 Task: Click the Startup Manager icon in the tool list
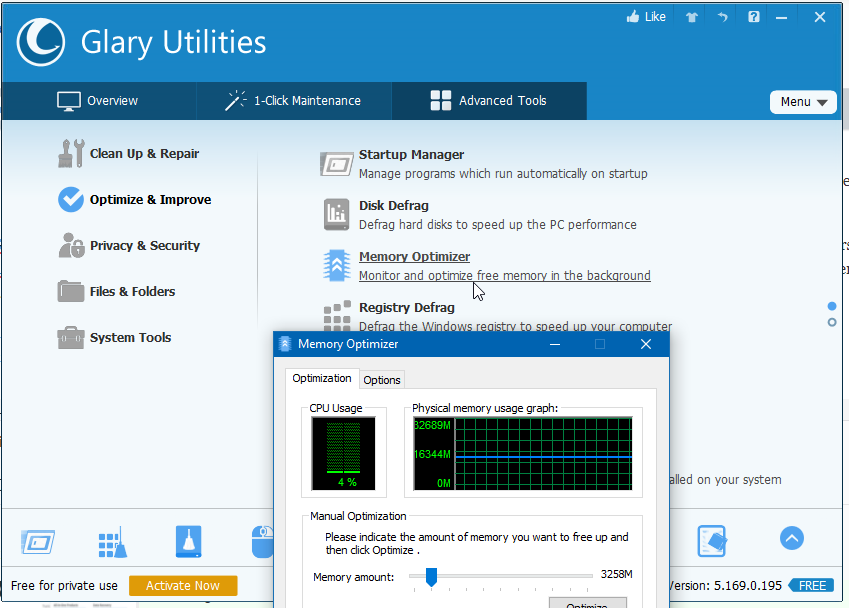click(336, 164)
